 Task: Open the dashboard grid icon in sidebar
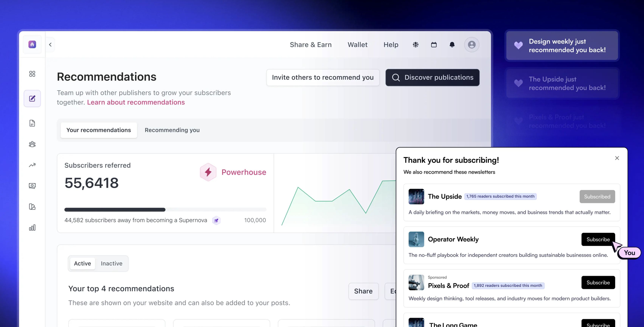(x=32, y=74)
